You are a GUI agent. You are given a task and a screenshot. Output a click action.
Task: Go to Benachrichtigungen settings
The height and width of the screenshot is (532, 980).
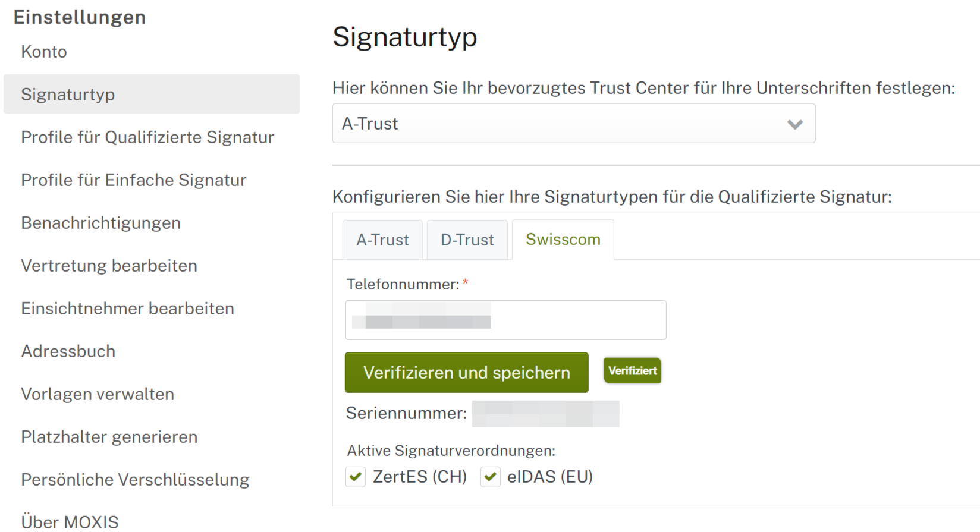(x=101, y=223)
